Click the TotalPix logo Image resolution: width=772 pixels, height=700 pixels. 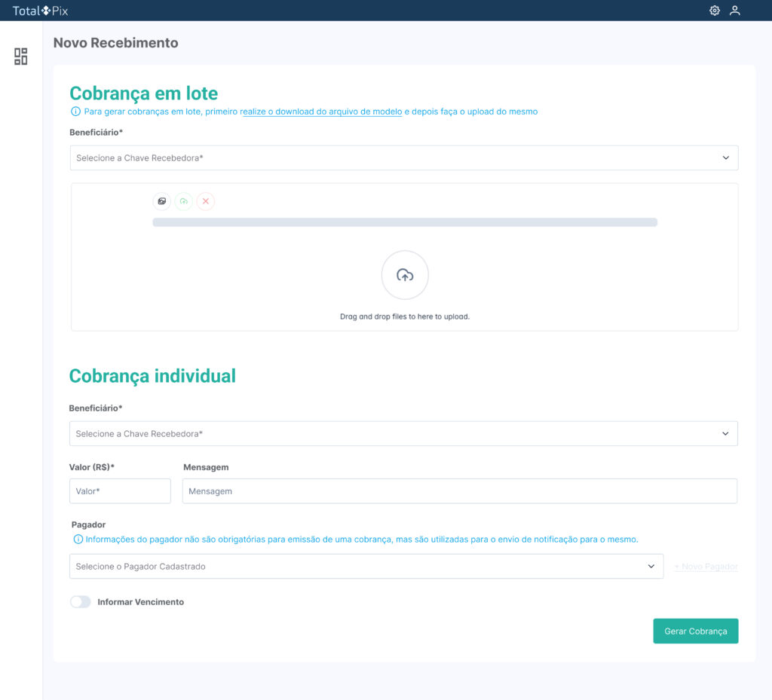pos(40,11)
